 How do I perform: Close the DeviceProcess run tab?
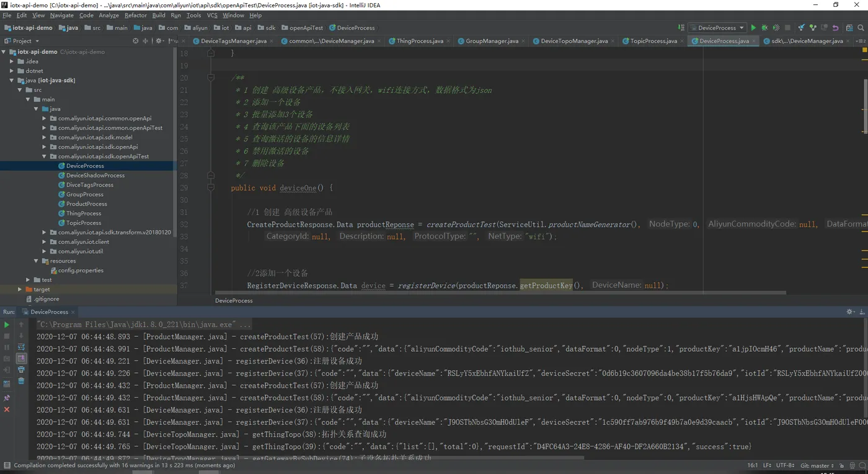74,311
